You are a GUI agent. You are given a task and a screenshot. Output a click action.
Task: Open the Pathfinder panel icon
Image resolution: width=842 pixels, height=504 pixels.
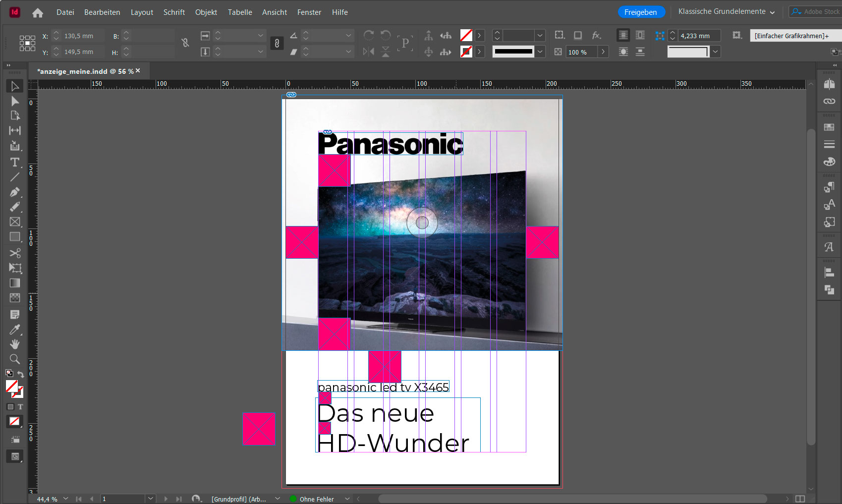coord(829,289)
